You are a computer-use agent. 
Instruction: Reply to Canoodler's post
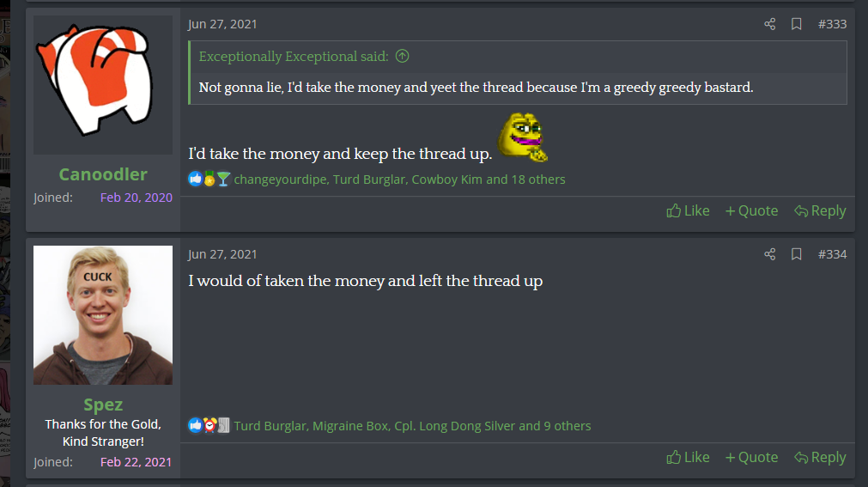tap(820, 210)
